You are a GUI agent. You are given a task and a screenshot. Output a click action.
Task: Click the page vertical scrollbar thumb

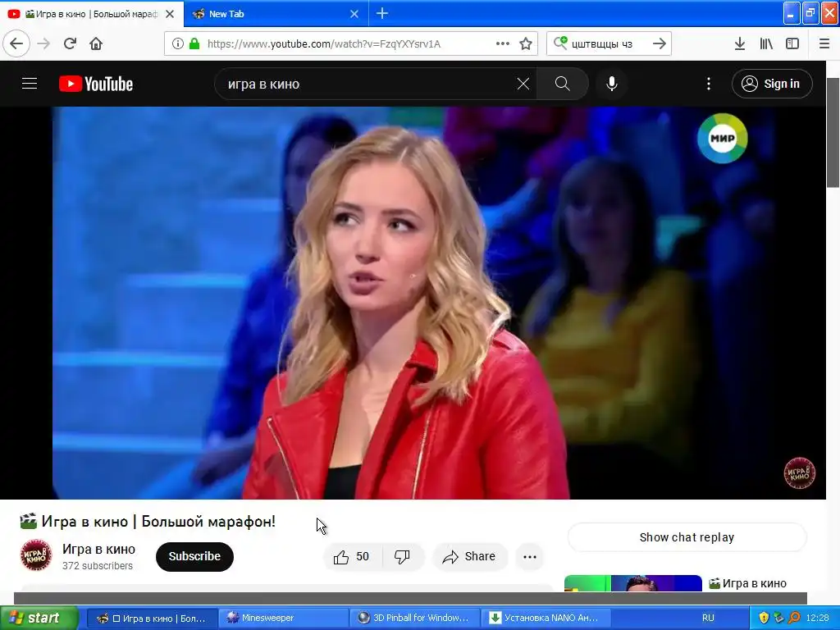point(833,132)
